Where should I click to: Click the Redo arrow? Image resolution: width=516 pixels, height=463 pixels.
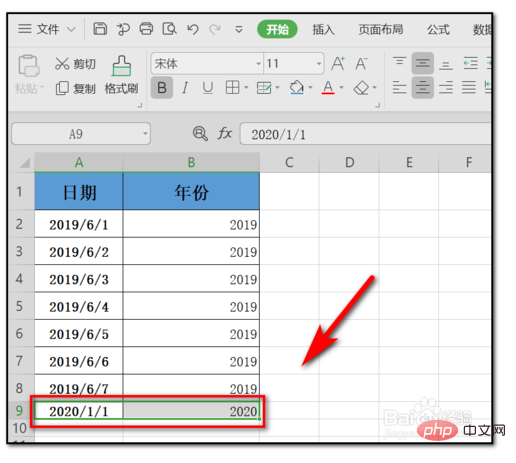click(215, 29)
